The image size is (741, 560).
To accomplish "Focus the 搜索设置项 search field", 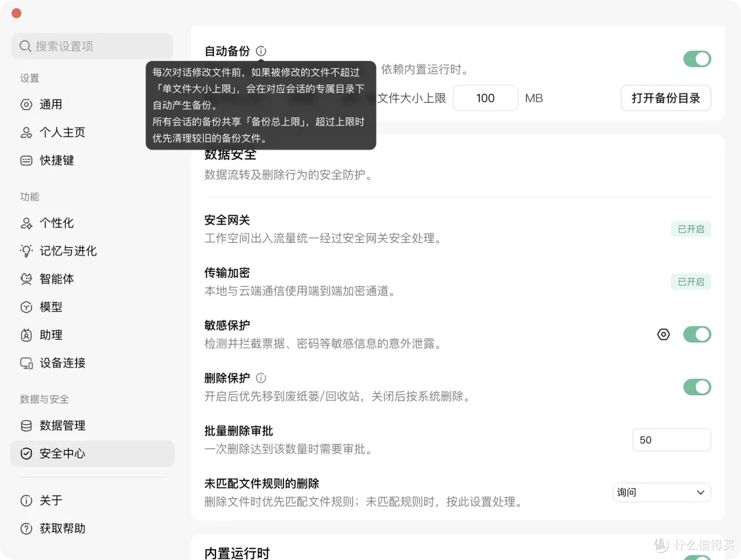I will [92, 46].
